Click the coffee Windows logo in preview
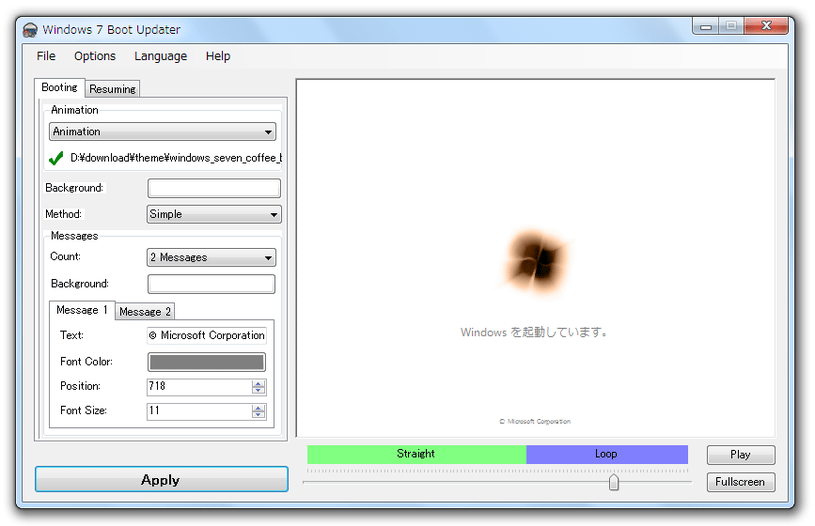 (536, 262)
